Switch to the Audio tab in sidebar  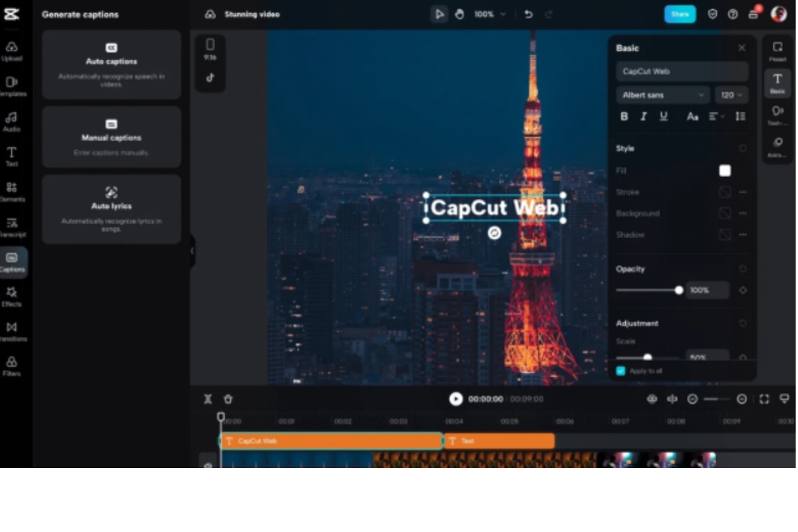click(12, 121)
